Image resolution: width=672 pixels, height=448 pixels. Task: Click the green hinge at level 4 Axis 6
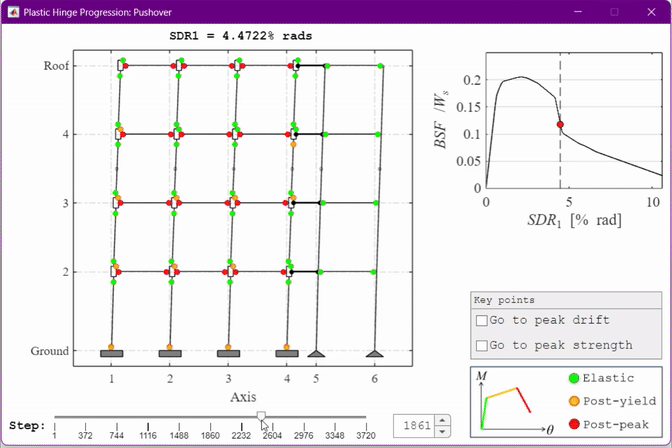coord(378,135)
